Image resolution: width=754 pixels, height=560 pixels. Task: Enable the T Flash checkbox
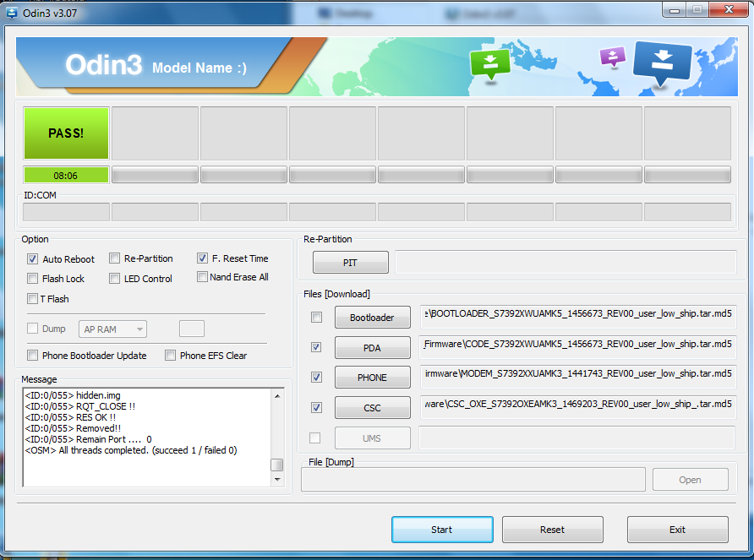coord(32,299)
